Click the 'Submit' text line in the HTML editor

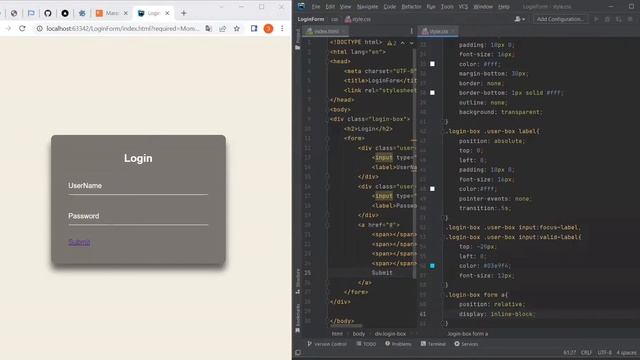382,273
